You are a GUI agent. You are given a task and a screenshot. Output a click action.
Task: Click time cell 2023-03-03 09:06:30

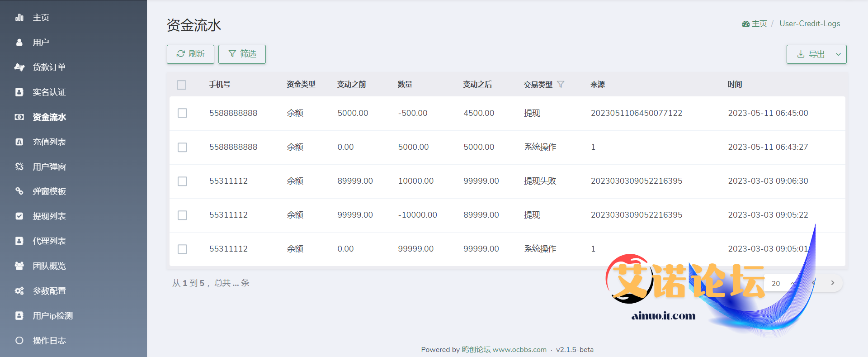(x=768, y=181)
